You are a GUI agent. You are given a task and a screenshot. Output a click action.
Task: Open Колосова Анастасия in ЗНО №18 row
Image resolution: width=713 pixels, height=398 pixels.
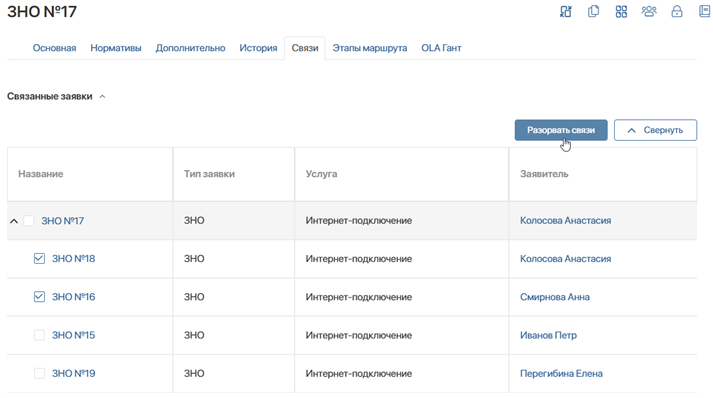click(565, 259)
